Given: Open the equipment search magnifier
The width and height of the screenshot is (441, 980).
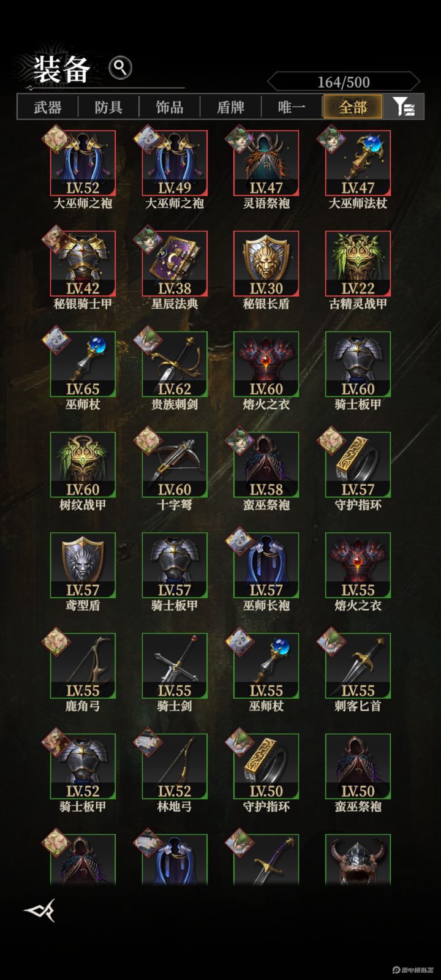Looking at the screenshot, I should point(120,67).
